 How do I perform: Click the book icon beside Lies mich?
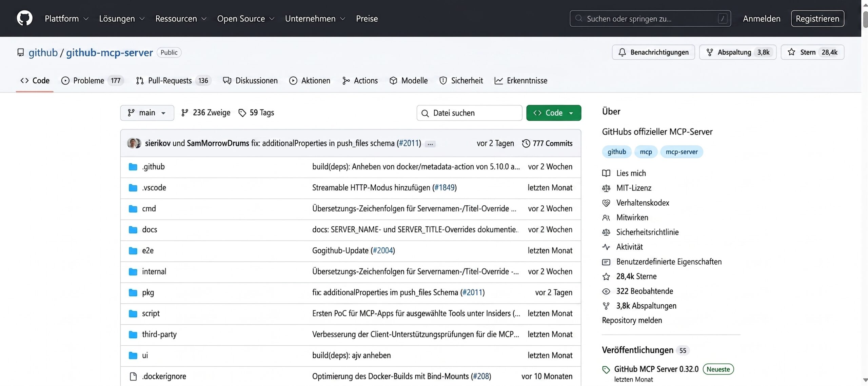tap(606, 173)
